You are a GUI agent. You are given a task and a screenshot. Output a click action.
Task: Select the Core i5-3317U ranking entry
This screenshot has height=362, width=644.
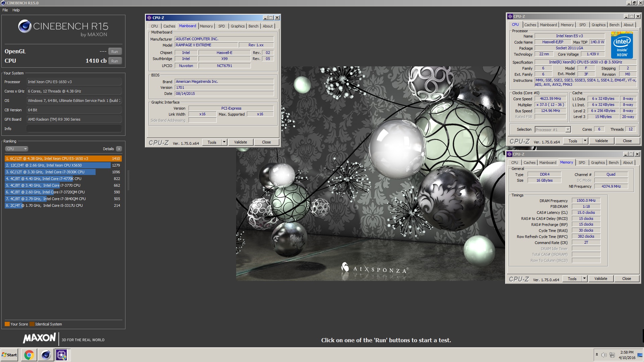pyautogui.click(x=63, y=205)
